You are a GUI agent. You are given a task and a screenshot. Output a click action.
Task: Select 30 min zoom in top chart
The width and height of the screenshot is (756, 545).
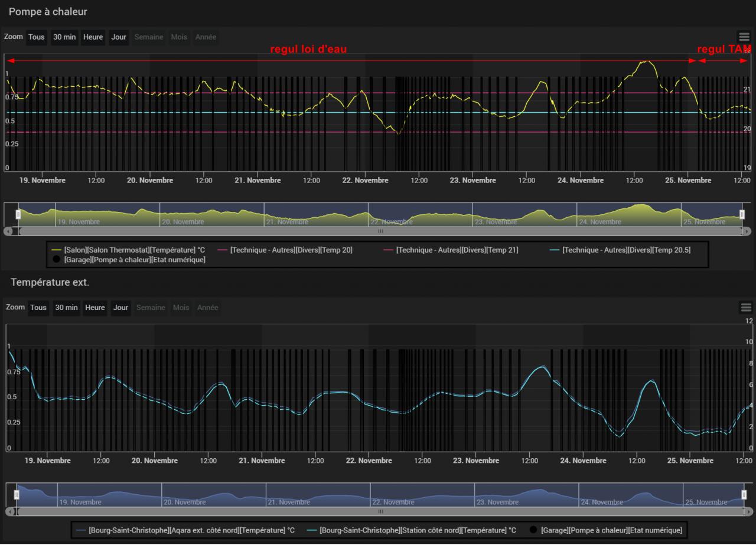point(64,37)
